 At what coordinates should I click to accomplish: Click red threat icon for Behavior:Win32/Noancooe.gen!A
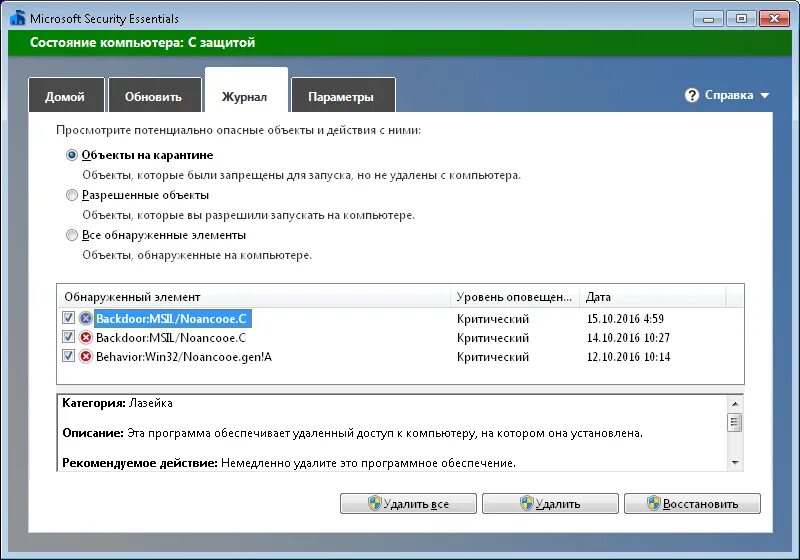tap(86, 357)
